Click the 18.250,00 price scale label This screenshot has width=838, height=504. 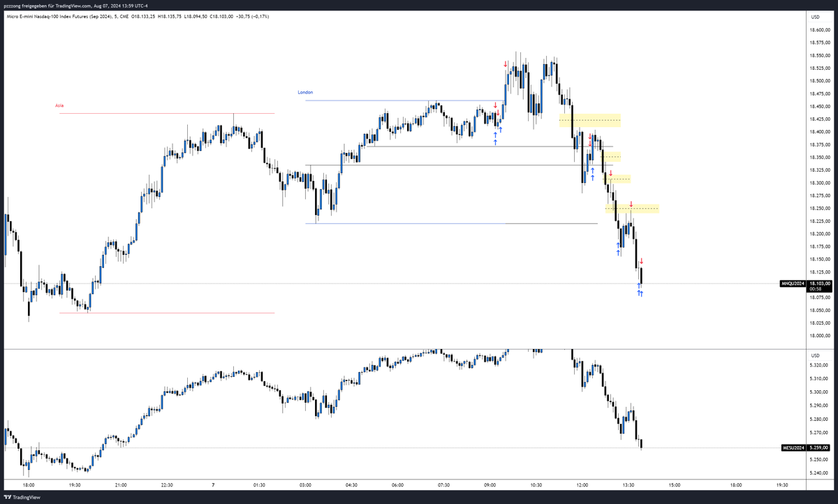(x=821, y=208)
